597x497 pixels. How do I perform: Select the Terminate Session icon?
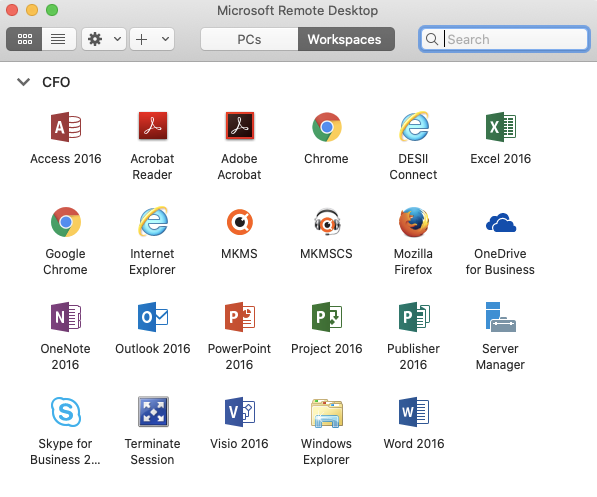tap(153, 412)
